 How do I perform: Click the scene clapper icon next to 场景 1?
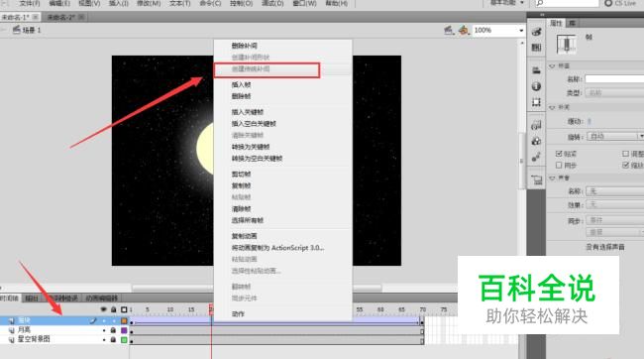(17, 30)
